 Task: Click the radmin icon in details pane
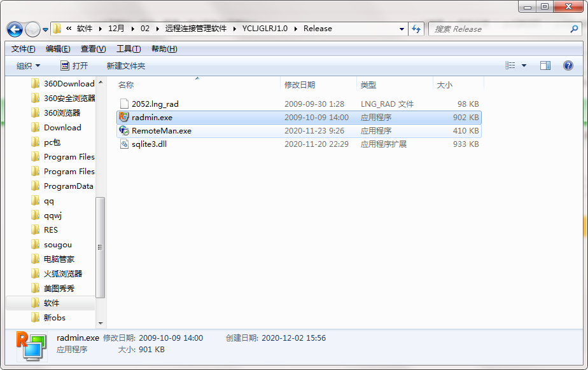coord(32,345)
